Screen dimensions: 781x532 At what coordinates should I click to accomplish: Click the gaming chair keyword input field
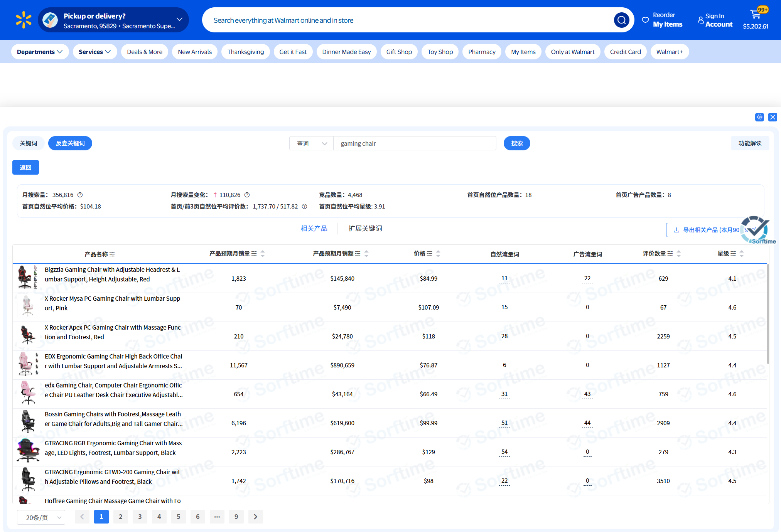(x=415, y=143)
